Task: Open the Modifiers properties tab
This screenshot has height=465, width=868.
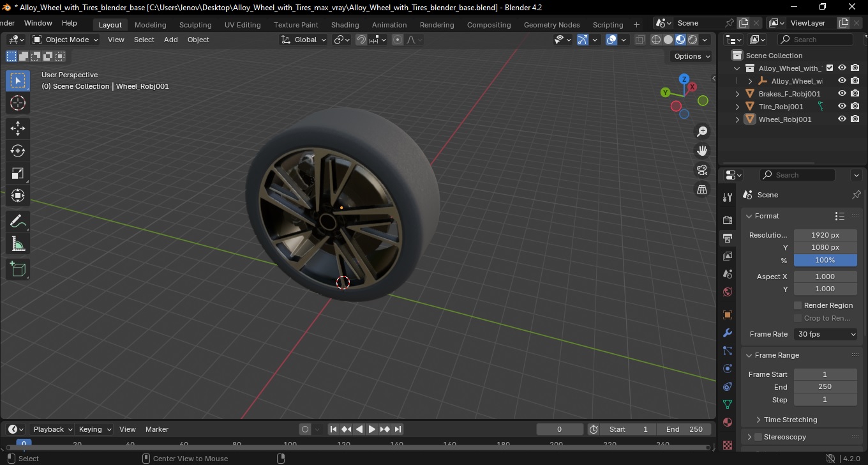Action: (728, 333)
